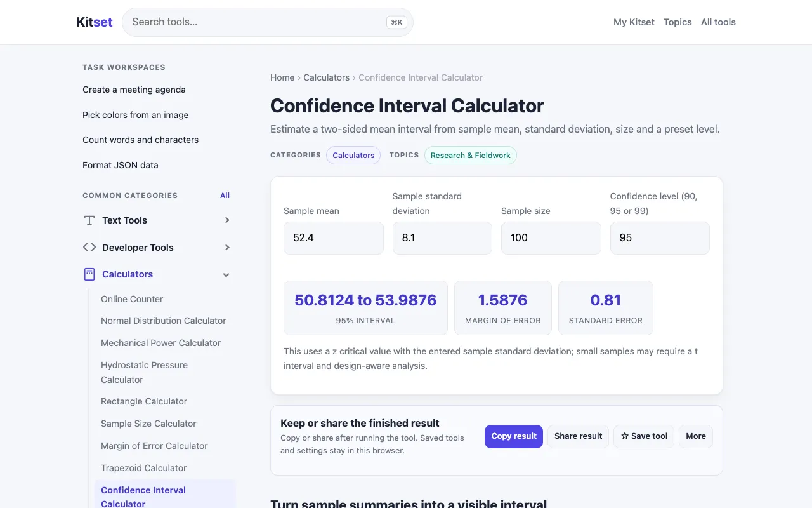Click the Calculators category icon
812x508 pixels.
point(89,274)
